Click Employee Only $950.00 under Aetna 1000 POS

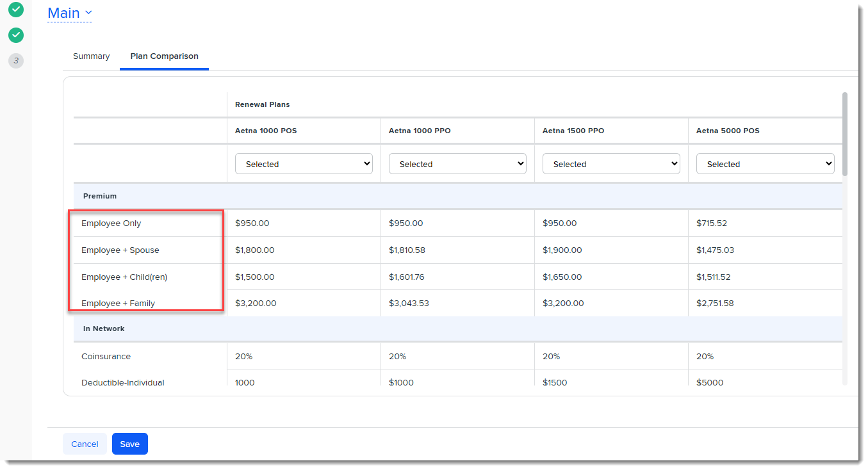tap(252, 223)
